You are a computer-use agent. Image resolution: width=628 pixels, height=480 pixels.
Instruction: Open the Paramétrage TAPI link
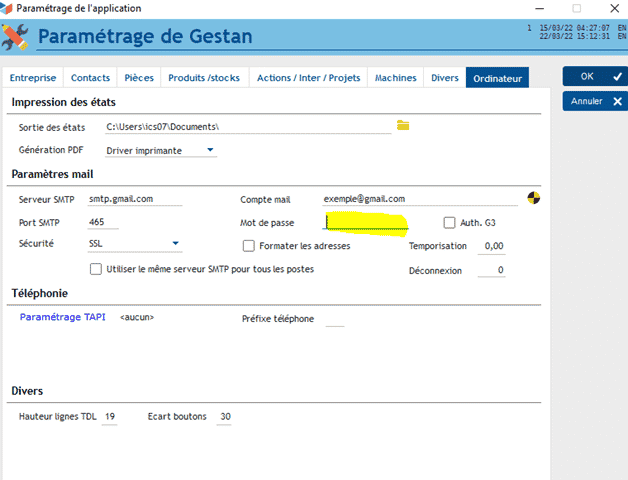tap(62, 317)
